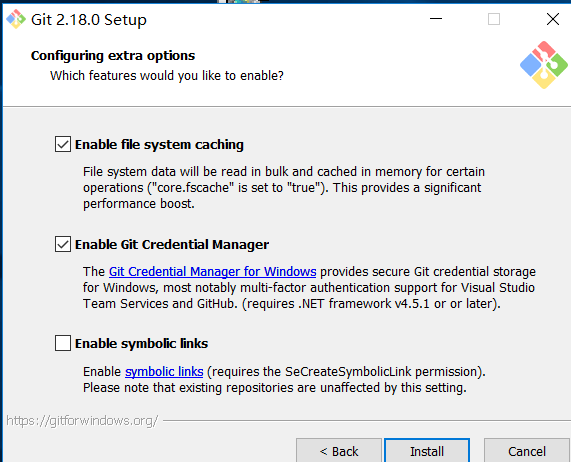Cancel the Git setup wizard
This screenshot has height=462, width=571.
point(527,451)
